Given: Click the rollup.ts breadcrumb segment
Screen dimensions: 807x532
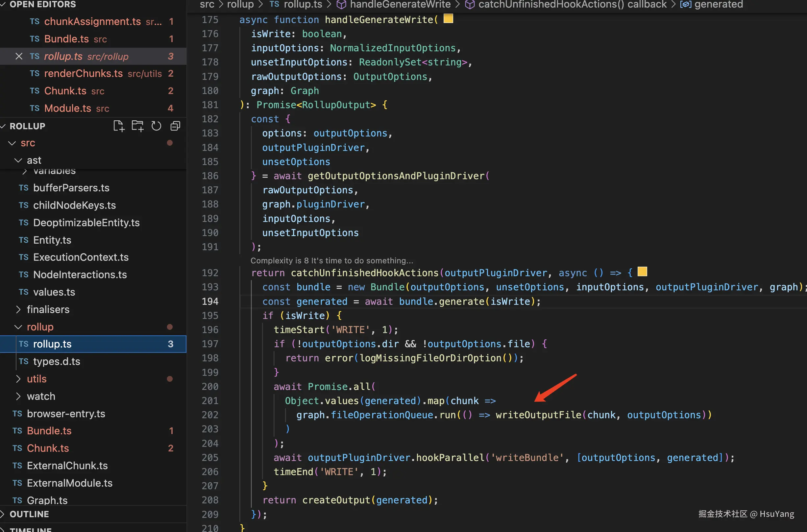Looking at the screenshot, I should click(303, 4).
